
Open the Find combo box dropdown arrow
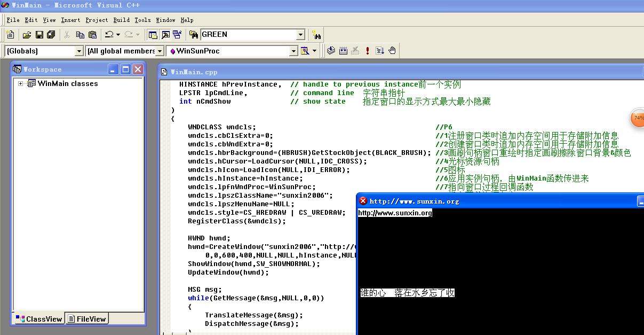tap(300, 35)
